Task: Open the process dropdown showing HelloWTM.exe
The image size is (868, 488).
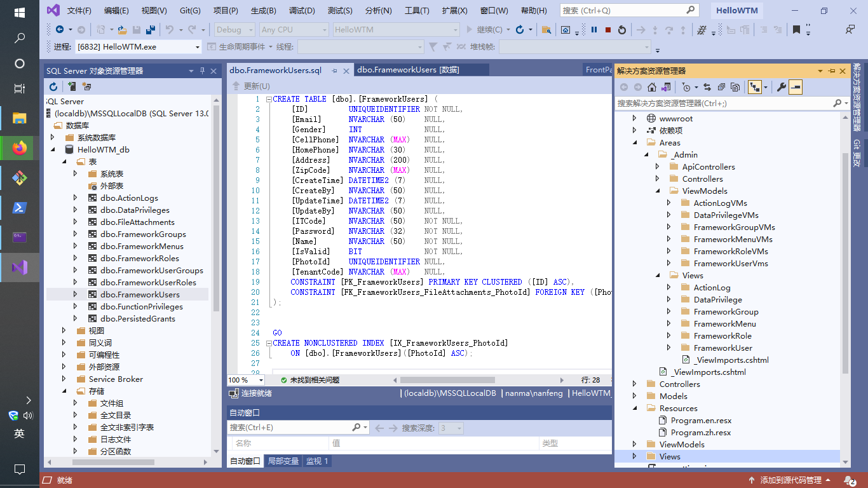Action: pos(197,47)
